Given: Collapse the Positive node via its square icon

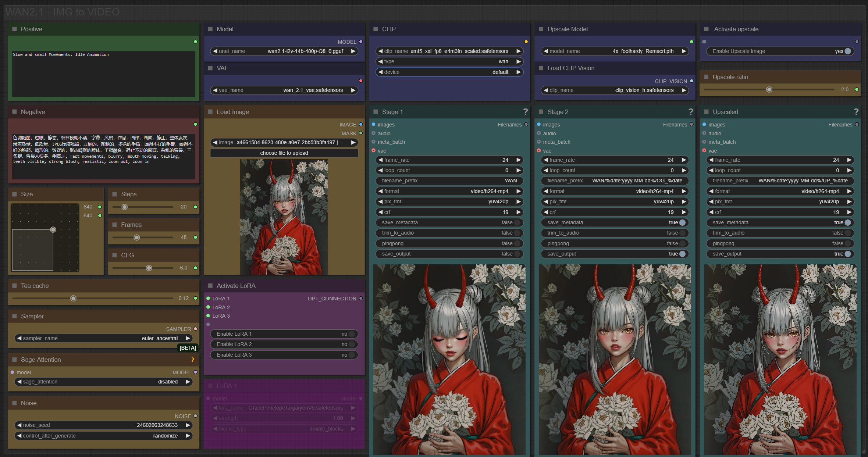Looking at the screenshot, I should [15, 29].
